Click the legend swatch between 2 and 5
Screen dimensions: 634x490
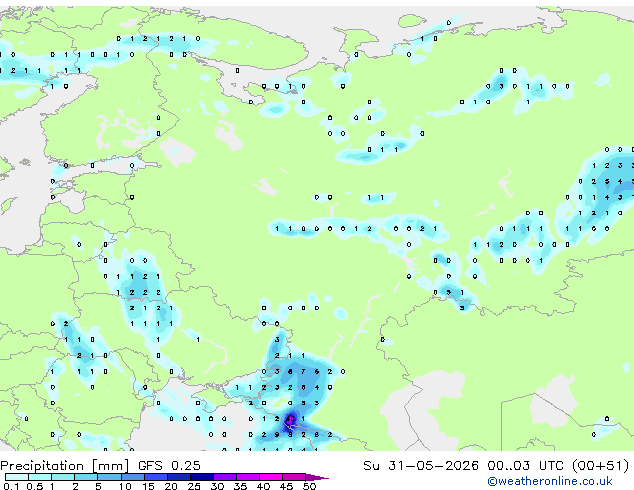pos(86,477)
